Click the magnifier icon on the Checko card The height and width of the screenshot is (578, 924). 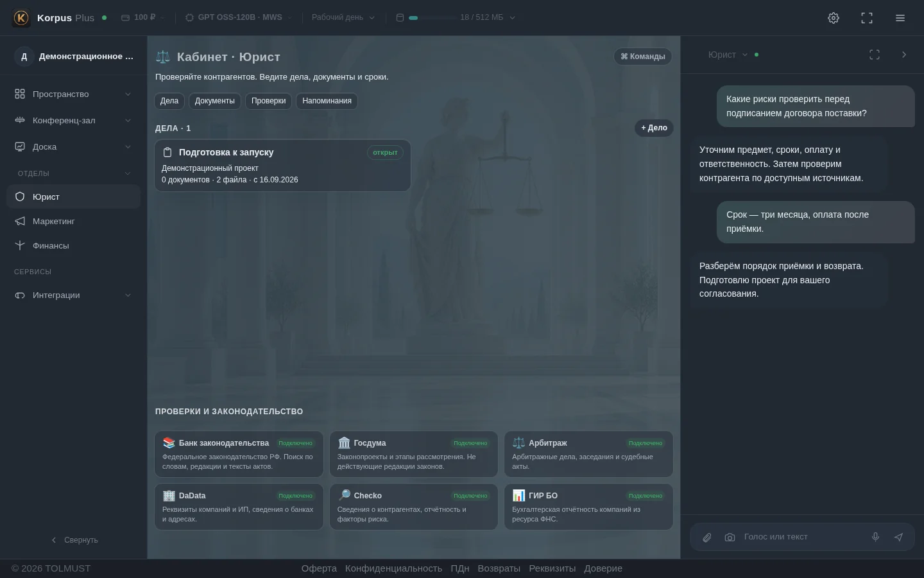[x=344, y=495]
